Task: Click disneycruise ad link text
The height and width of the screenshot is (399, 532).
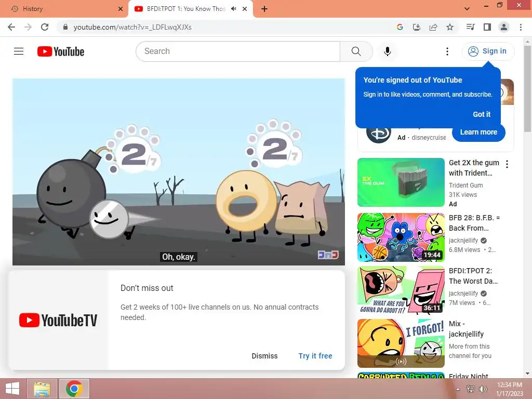Action: [x=429, y=137]
